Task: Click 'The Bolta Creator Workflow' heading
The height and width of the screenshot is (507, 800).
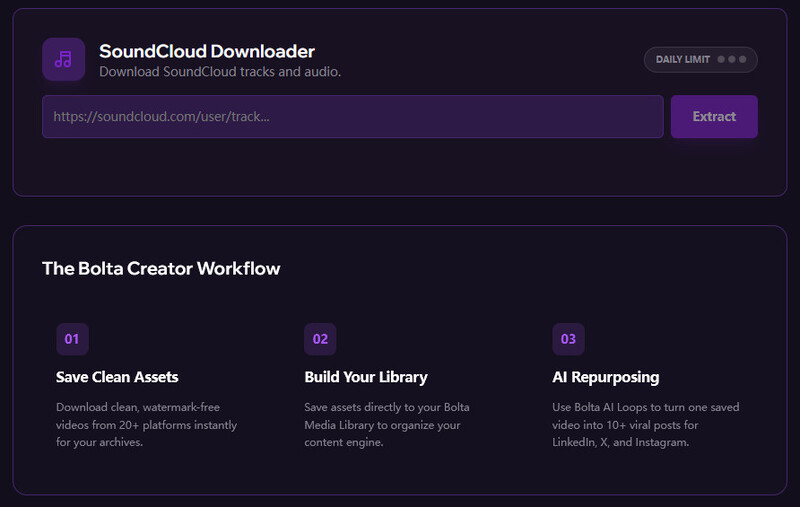Action: point(161,269)
